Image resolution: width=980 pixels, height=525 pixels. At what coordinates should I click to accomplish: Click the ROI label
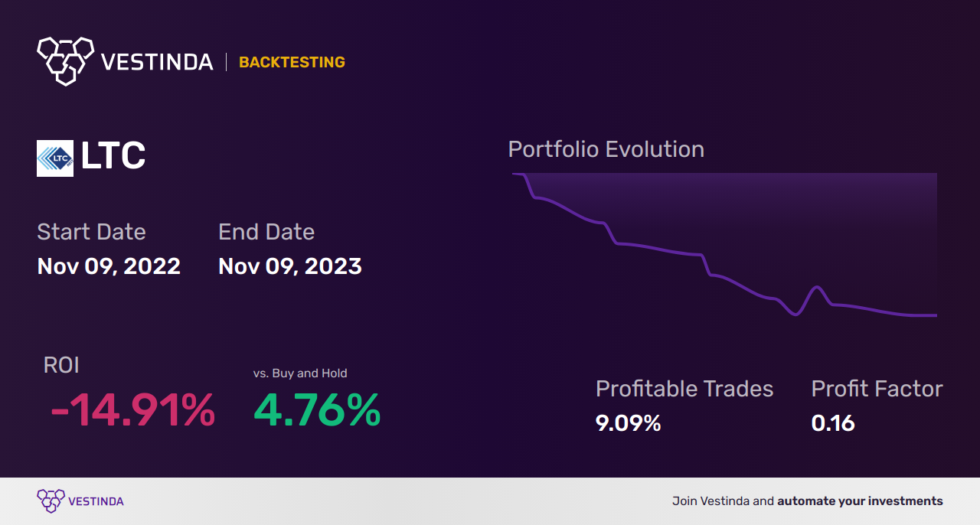[61, 365]
